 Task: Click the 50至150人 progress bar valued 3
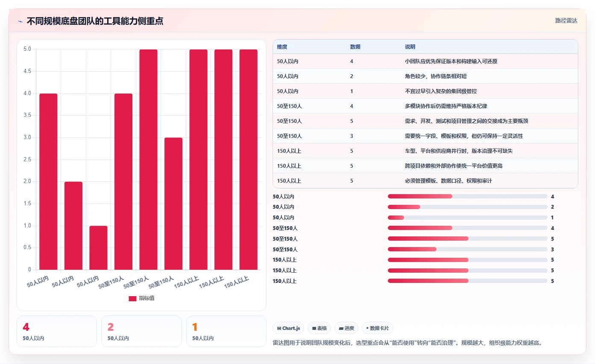tap(468, 249)
